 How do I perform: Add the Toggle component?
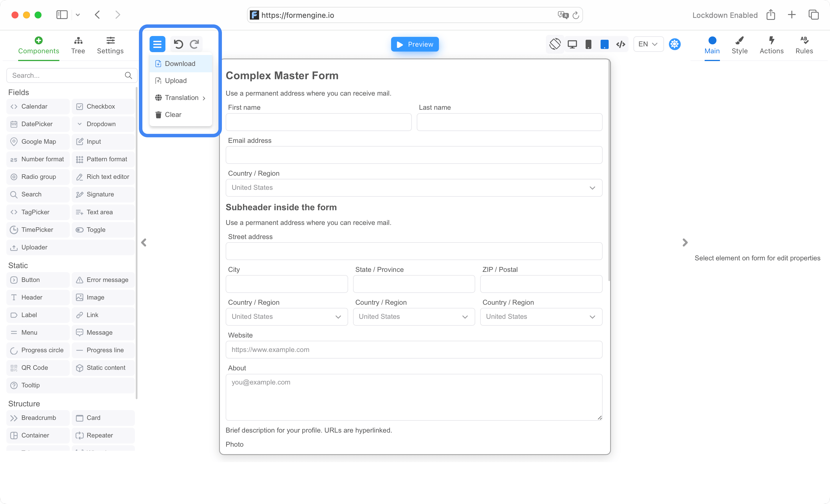(x=103, y=230)
